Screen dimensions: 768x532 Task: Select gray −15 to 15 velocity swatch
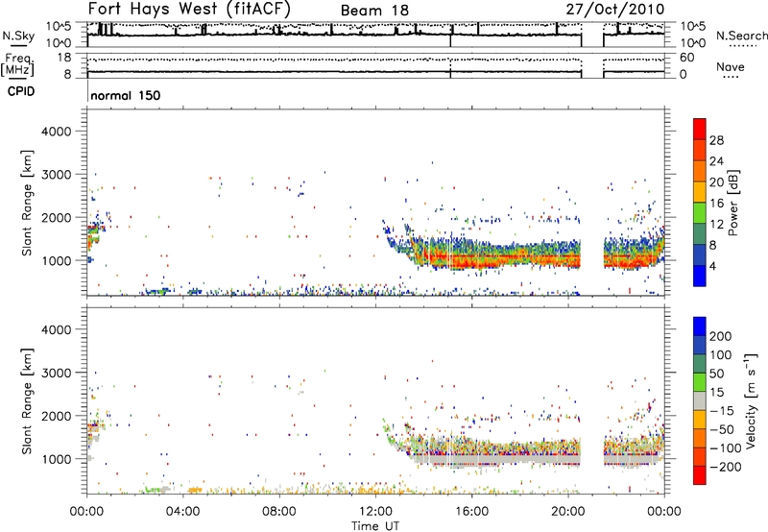coord(700,401)
